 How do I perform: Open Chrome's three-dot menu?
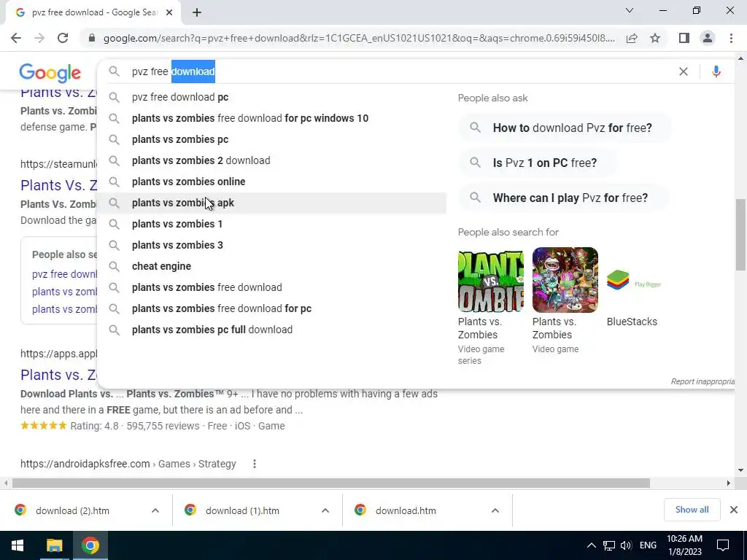tap(731, 38)
